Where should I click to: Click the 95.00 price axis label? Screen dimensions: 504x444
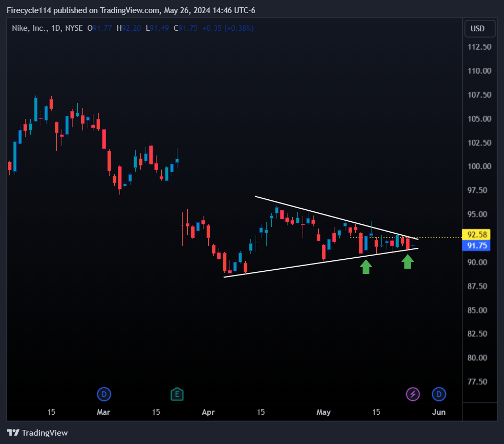[x=477, y=214]
